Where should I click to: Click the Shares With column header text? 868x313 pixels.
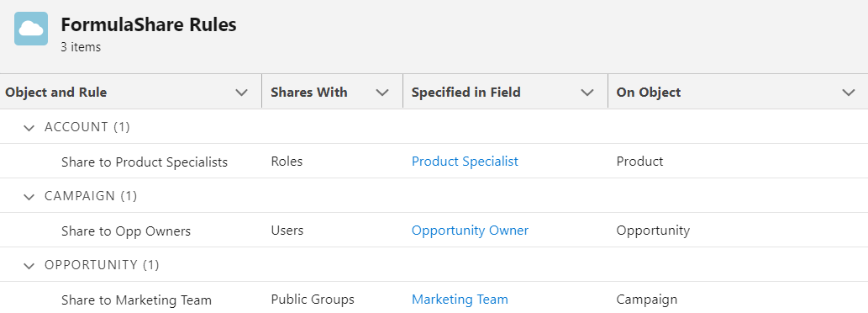[x=309, y=93]
